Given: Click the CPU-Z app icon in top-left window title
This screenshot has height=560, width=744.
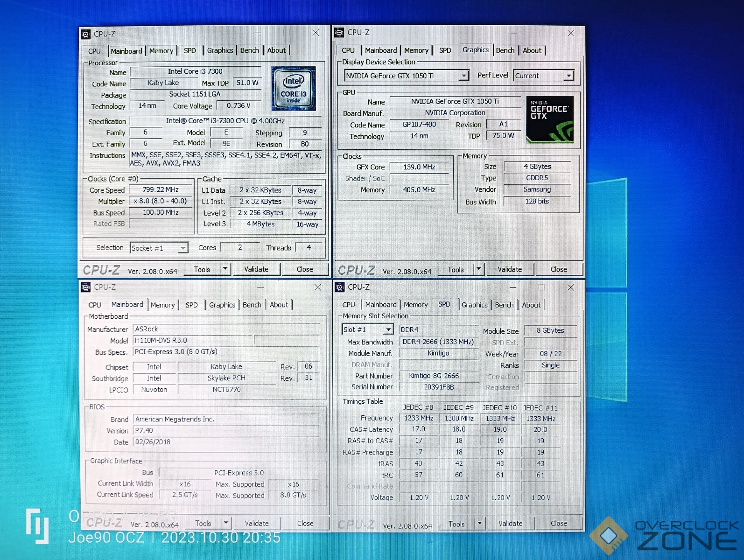Looking at the screenshot, I should (86, 34).
